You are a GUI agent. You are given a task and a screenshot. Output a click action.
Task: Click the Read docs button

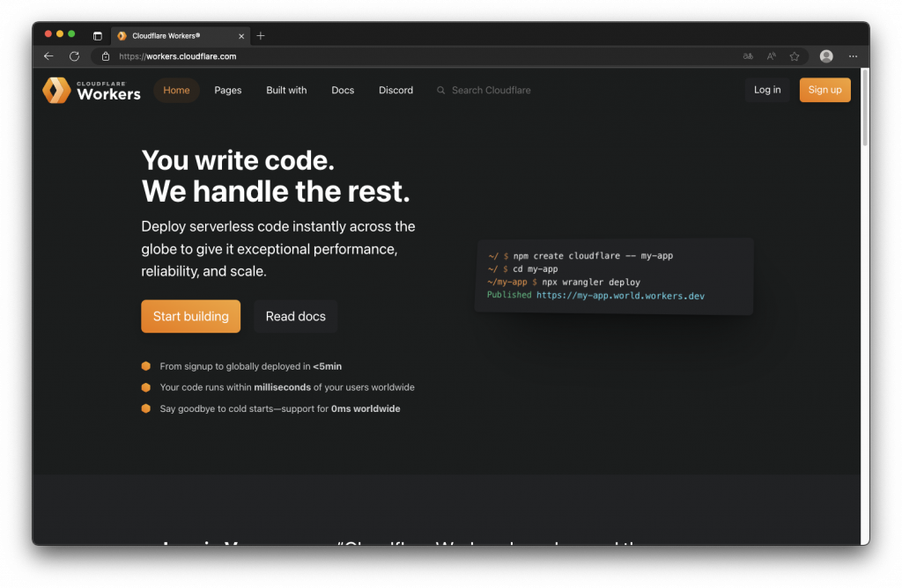coord(296,316)
